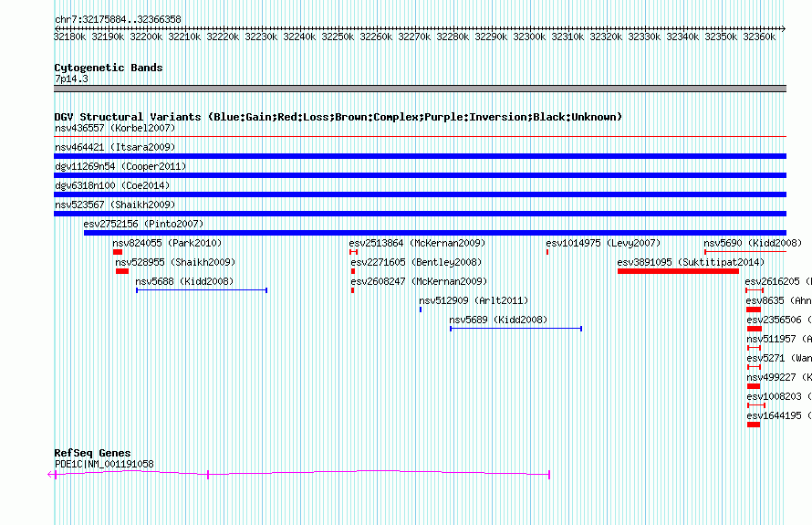Click the 32300k ruler tick label

(x=529, y=37)
